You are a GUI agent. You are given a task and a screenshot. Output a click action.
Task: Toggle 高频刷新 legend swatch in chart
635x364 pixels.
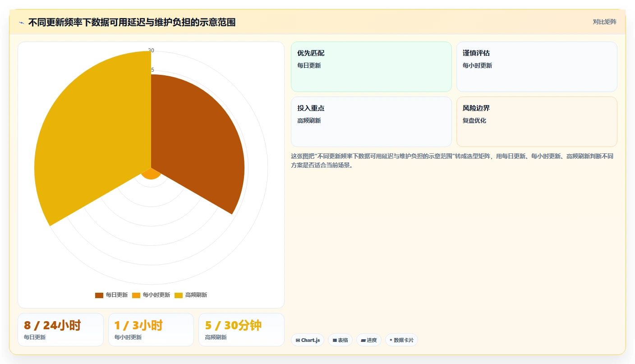click(x=179, y=295)
